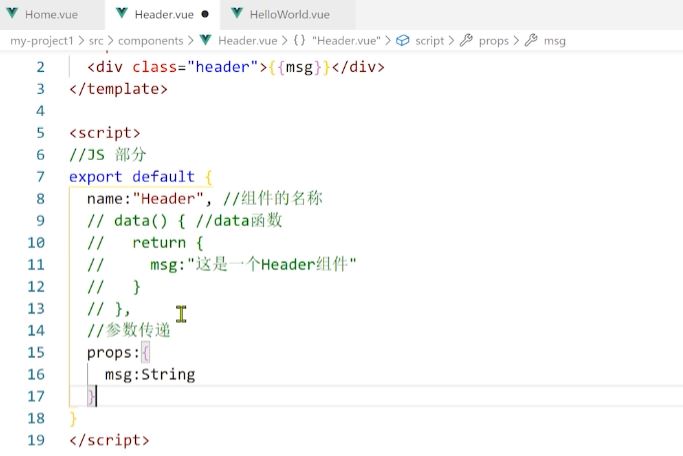The width and height of the screenshot is (683, 456).
Task: Click the cube icon beside script breadcrumb
Action: pyautogui.click(x=403, y=41)
